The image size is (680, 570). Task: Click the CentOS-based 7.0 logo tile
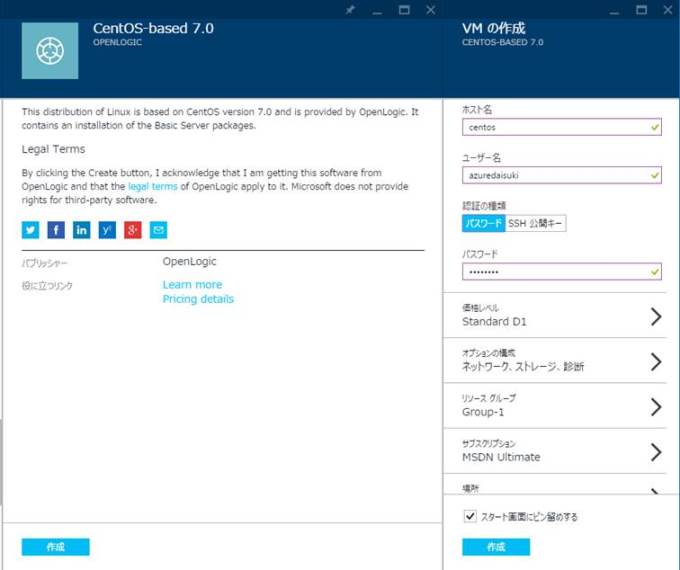tap(50, 51)
